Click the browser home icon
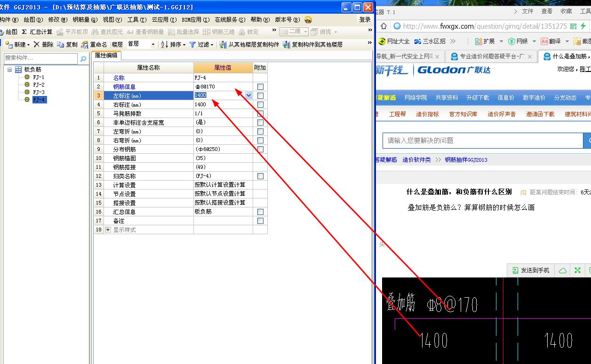Image resolution: width=591 pixels, height=364 pixels. tap(383, 26)
